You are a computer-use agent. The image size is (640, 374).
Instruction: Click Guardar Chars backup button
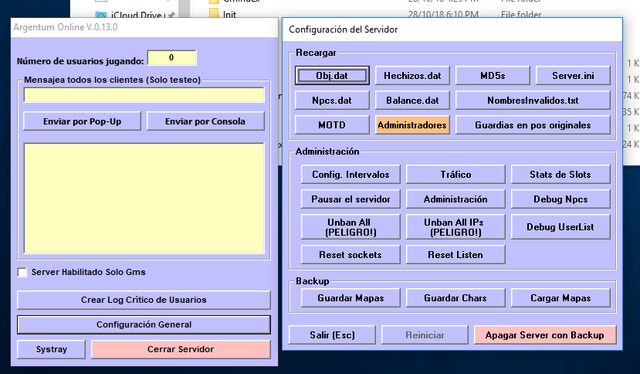[456, 298]
